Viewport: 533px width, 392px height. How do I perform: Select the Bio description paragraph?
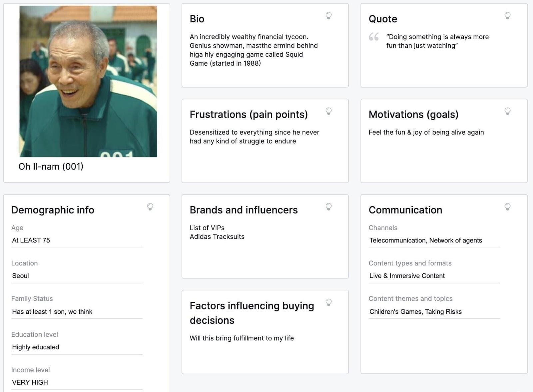click(x=254, y=50)
